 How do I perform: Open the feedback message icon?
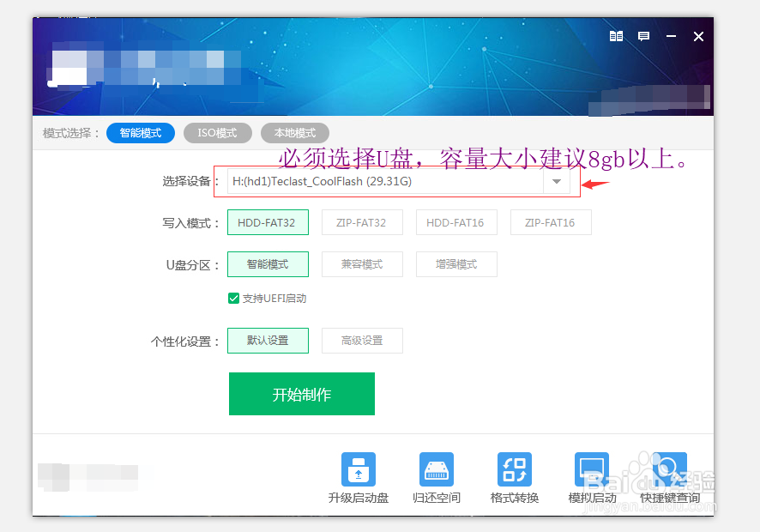pos(643,36)
